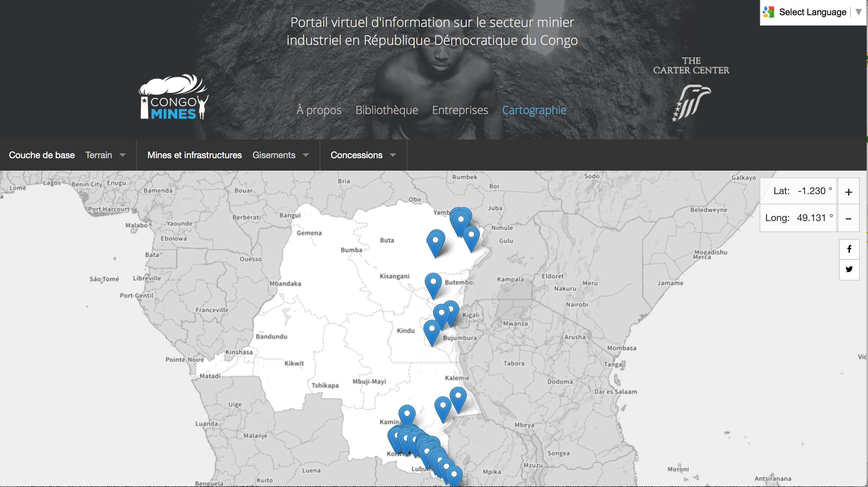Open the Bibliothèque menu item

point(387,110)
